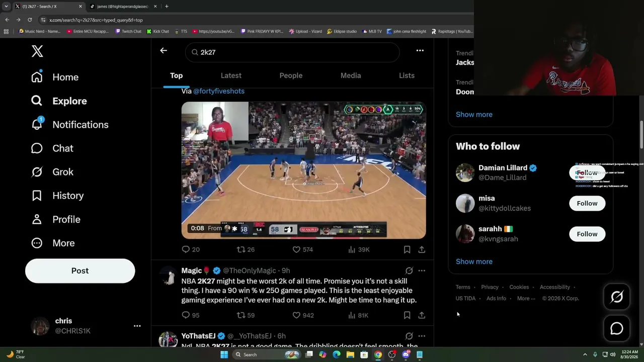Open History from the sidebar
The width and height of the screenshot is (644, 362).
57,195
